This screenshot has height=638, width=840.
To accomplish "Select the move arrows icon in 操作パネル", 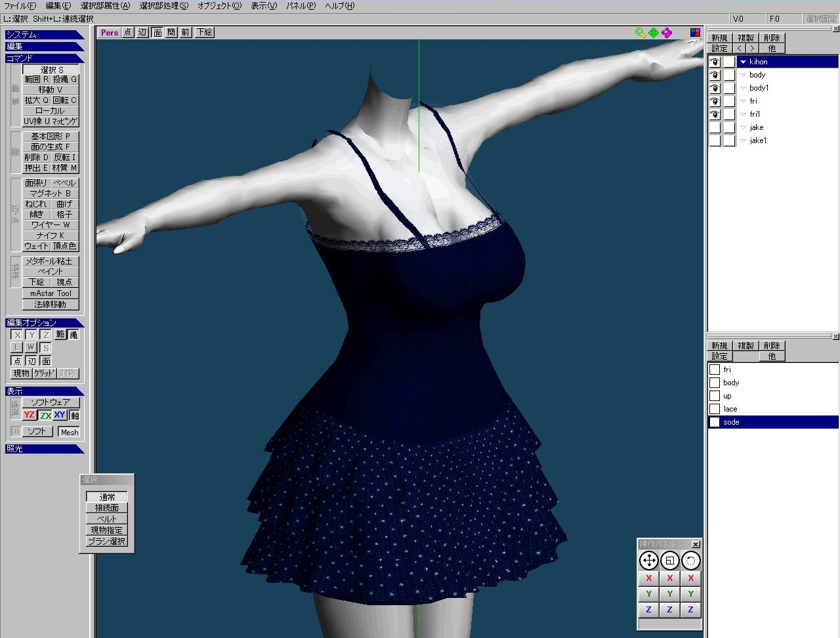I will point(648,561).
